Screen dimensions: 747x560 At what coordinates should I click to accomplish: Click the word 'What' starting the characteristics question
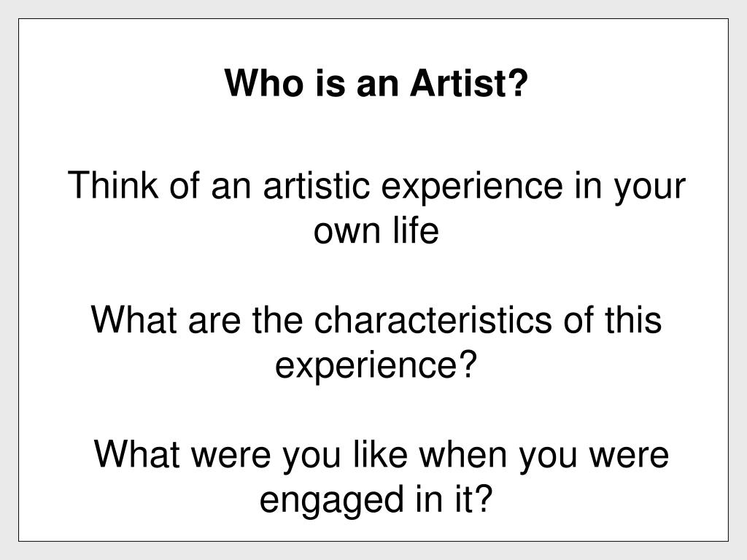[x=134, y=319]
